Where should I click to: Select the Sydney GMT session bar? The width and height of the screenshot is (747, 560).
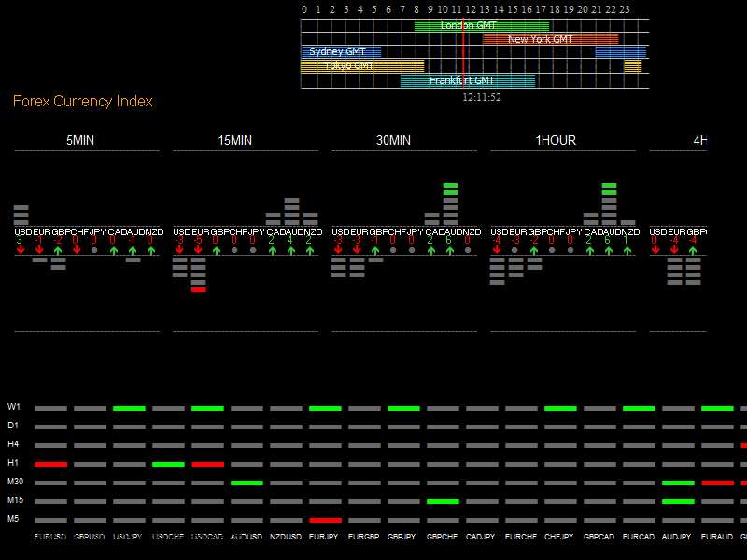pos(341,52)
